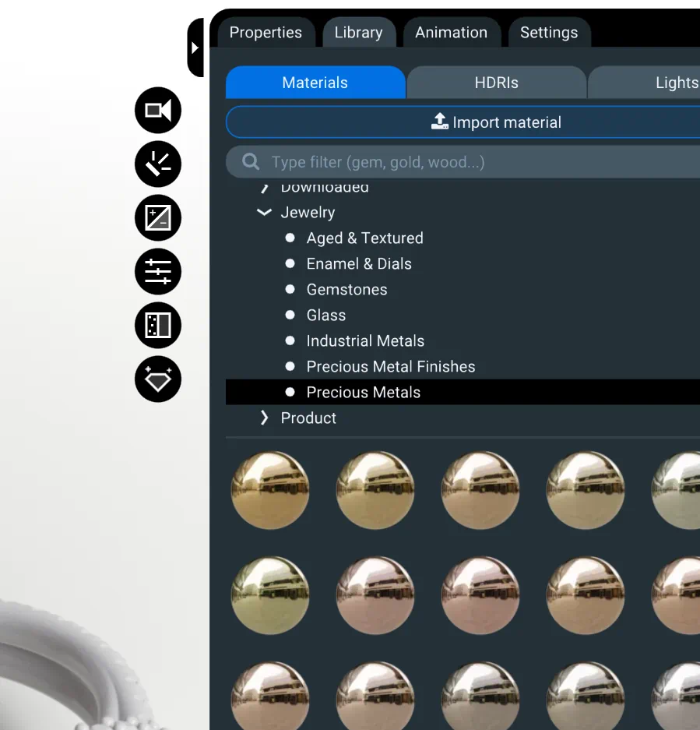The height and width of the screenshot is (730, 700).
Task: Select the lighting effects magic wand icon
Action: (x=158, y=164)
